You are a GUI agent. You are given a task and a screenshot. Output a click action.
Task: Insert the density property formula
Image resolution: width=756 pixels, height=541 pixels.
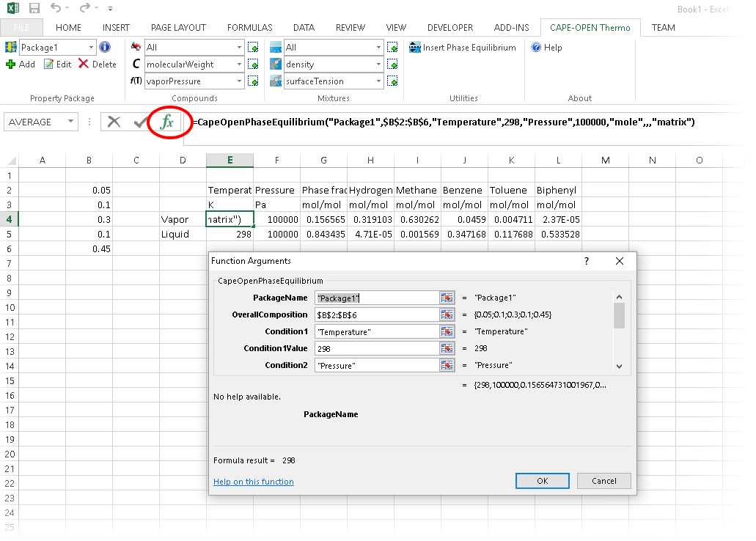pos(392,64)
